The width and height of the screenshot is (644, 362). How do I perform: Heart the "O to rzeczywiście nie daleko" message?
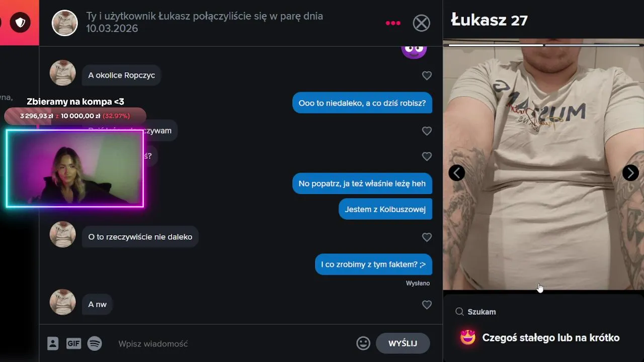pyautogui.click(x=427, y=237)
